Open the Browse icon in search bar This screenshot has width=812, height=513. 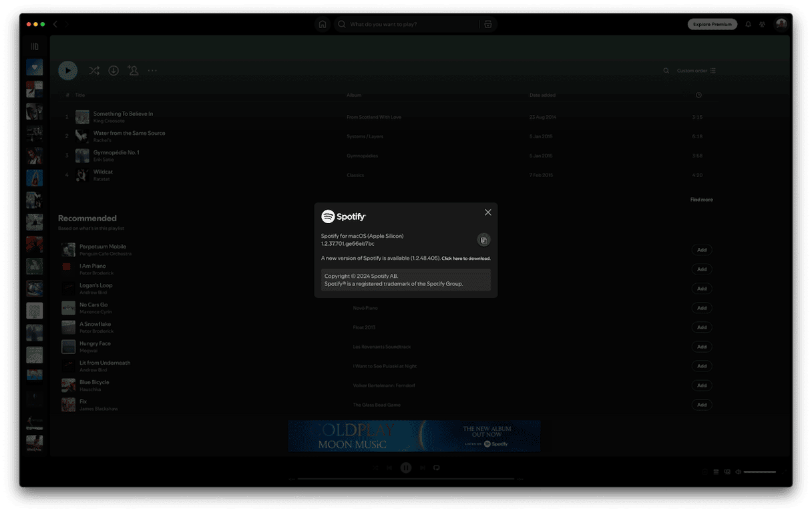click(x=488, y=24)
